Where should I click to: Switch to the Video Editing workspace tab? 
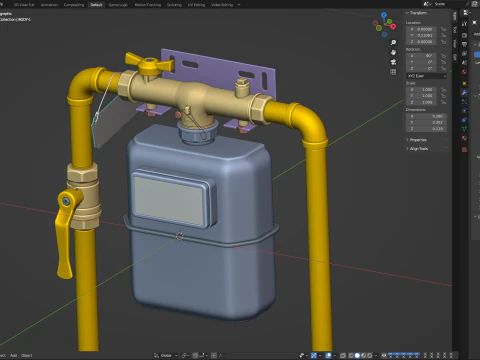coord(222,5)
